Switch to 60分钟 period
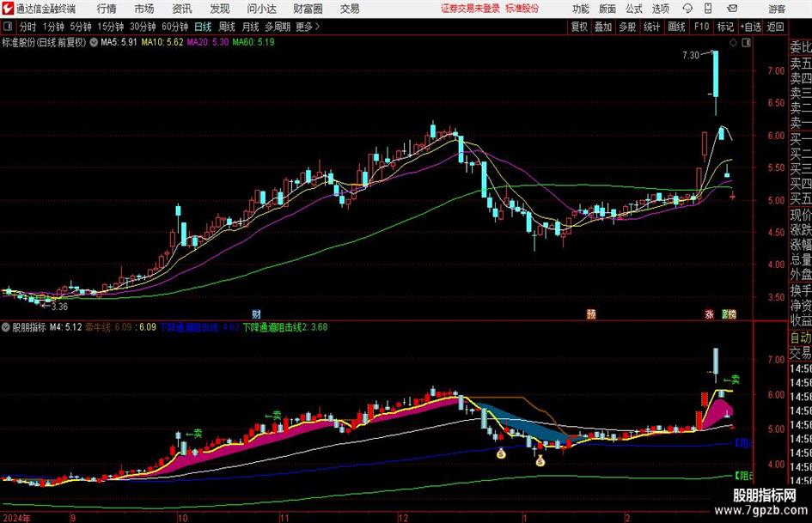812x523 pixels. coord(175,27)
